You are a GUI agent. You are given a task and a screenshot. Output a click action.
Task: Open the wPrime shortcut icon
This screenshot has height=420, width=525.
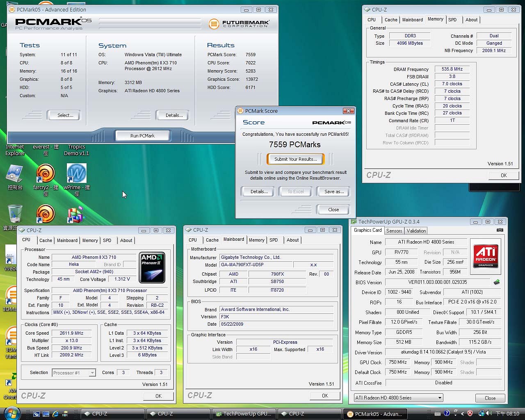76,174
